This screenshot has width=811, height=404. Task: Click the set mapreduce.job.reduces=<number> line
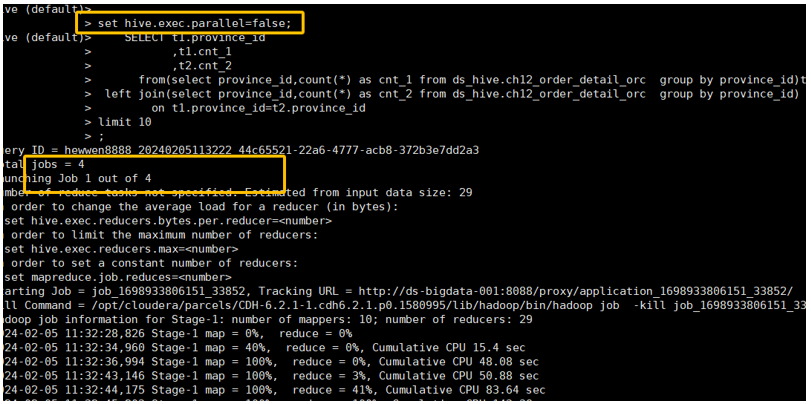coord(118,277)
